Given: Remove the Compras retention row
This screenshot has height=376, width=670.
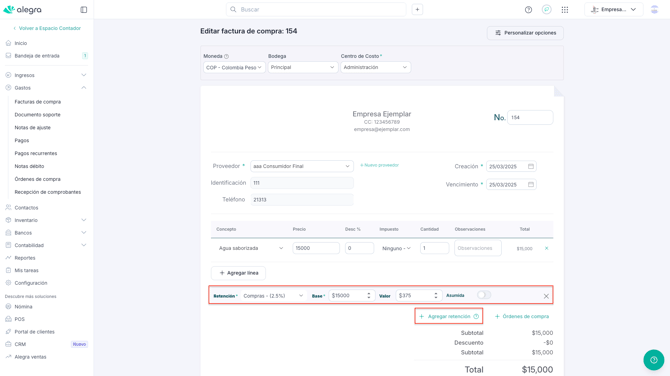Looking at the screenshot, I should (546, 296).
